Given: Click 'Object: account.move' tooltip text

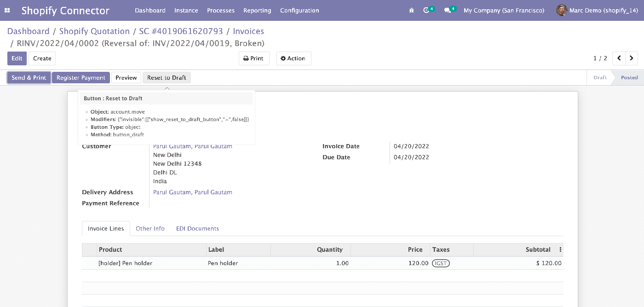Looking at the screenshot, I should tap(118, 112).
